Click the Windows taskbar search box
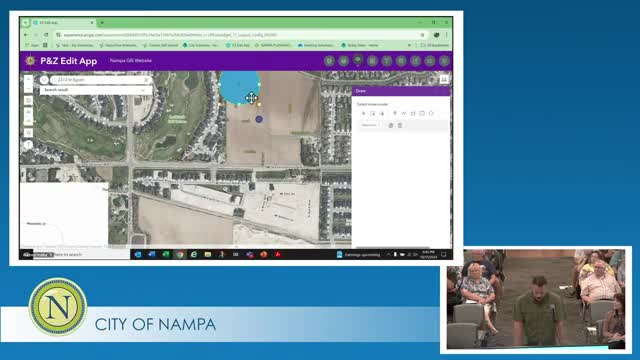The image size is (640, 360). coord(82,254)
